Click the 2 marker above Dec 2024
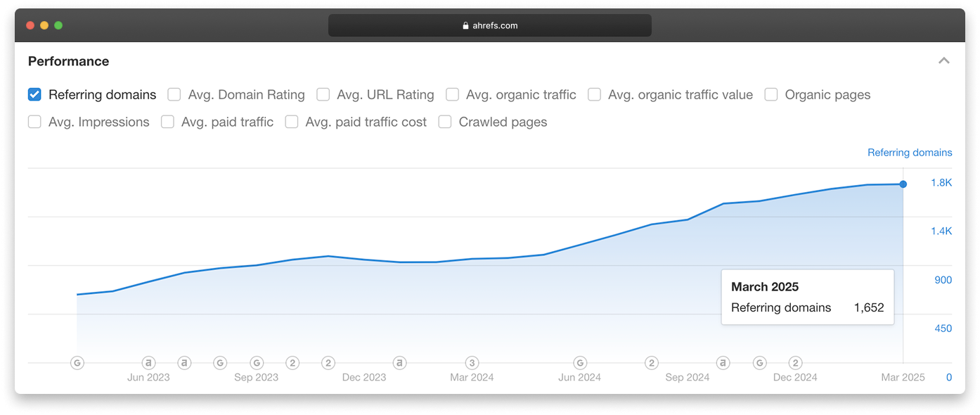This screenshot has width=980, height=415. (795, 363)
